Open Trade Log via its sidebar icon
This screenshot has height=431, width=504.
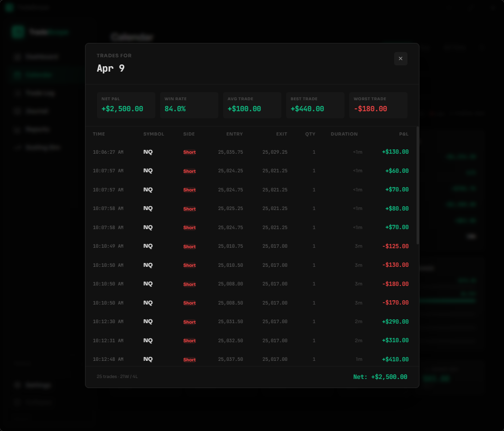click(x=17, y=93)
